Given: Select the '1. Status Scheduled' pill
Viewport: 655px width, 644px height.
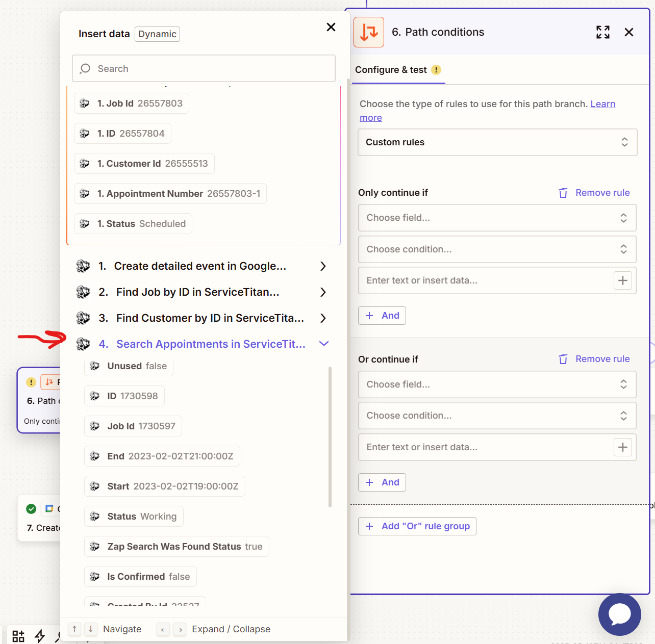Looking at the screenshot, I should tap(133, 224).
